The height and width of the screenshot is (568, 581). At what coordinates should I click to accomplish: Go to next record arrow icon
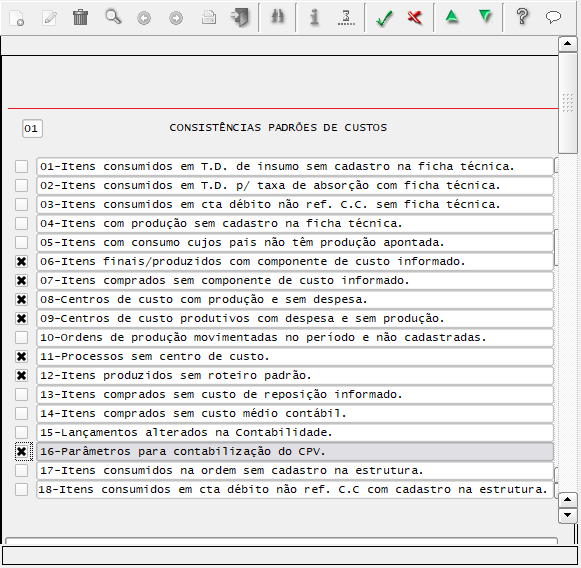pos(176,18)
